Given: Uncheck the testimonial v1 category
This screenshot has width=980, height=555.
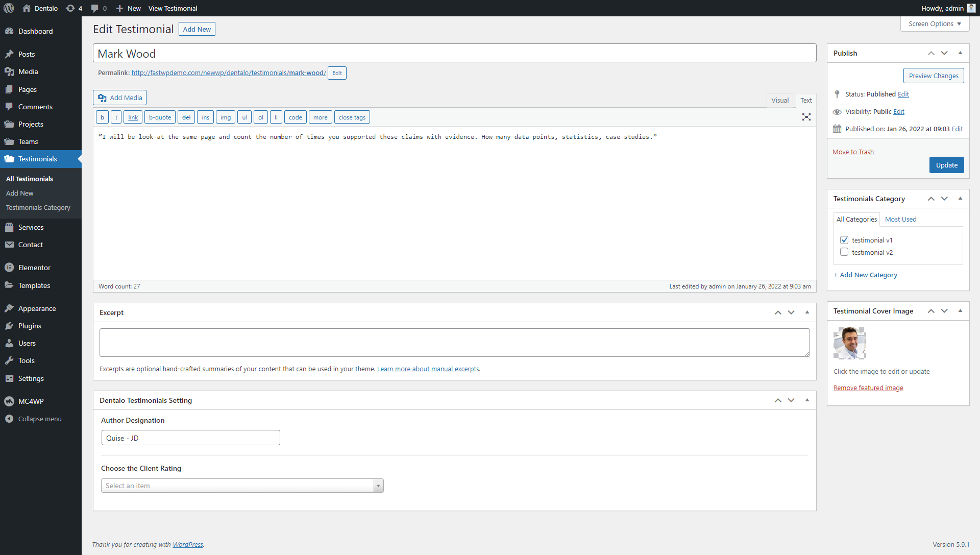Looking at the screenshot, I should [844, 240].
